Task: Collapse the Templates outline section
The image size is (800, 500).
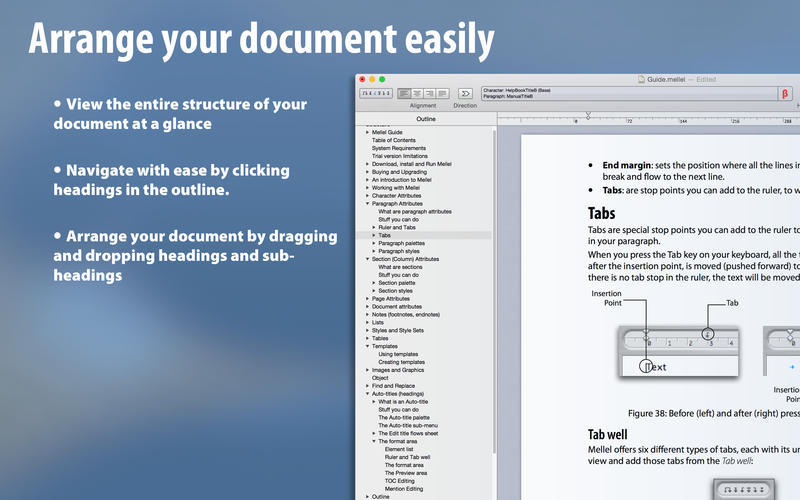Action: [367, 346]
